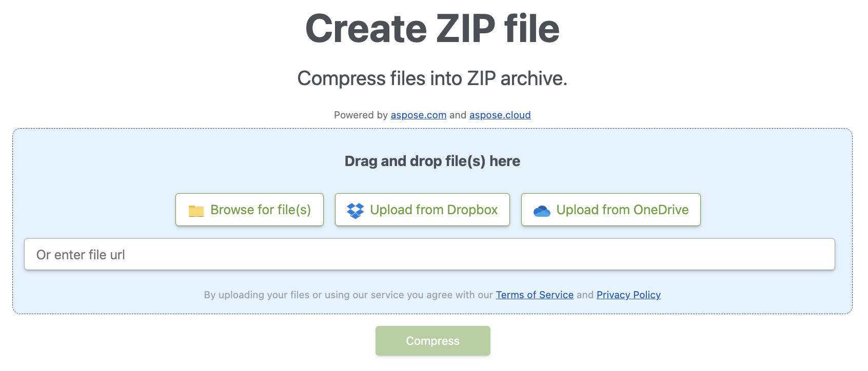Screen dimensions: 868x371
Task: Open the Terms of Service link
Action: click(x=534, y=295)
